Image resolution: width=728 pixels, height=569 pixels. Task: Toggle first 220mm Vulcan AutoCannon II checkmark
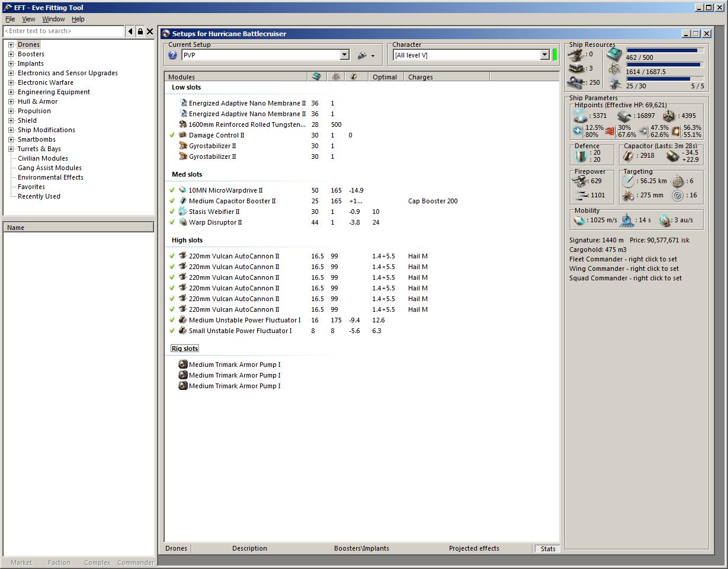tap(172, 256)
